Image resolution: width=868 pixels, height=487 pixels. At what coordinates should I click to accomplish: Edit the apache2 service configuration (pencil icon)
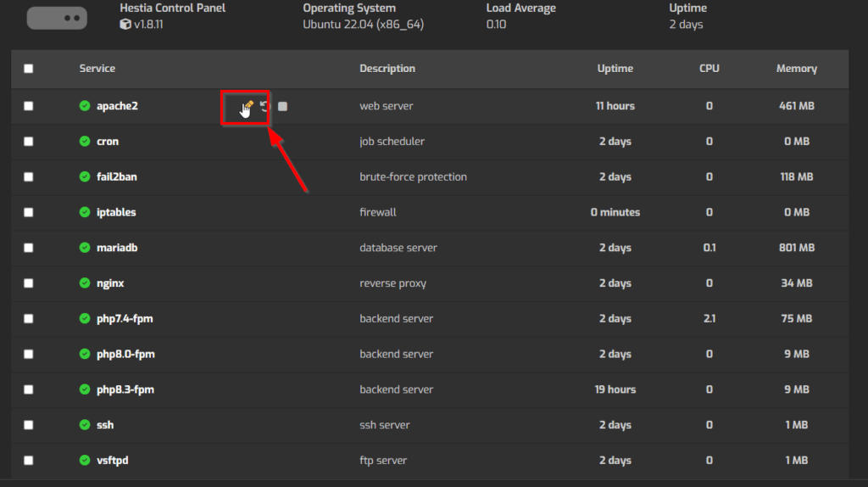[x=248, y=105]
